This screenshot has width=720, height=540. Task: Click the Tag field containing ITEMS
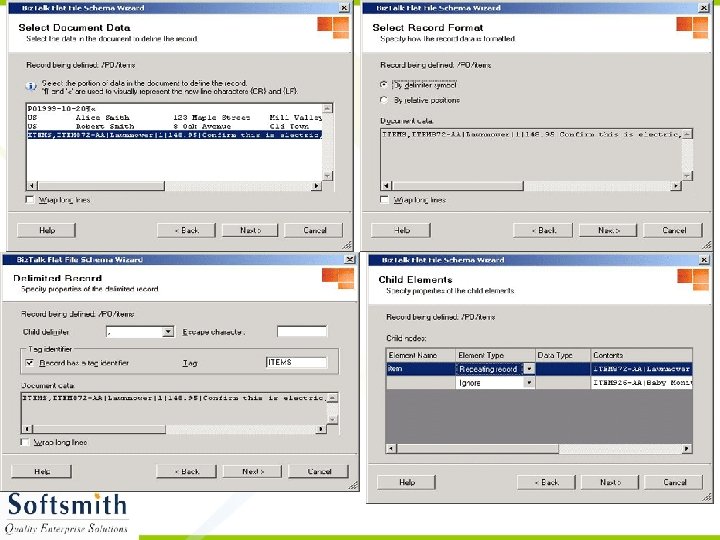pyautogui.click(x=296, y=362)
